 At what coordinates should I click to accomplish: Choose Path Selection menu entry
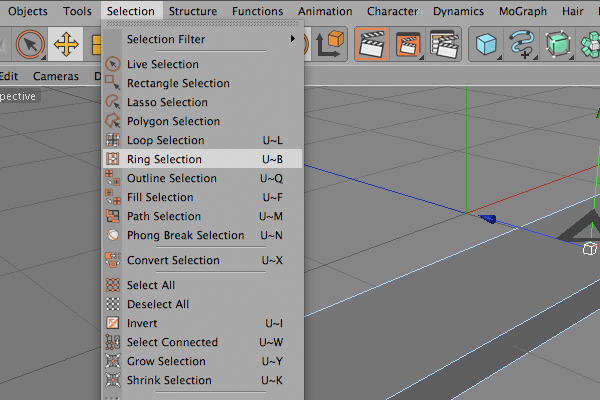click(203, 216)
